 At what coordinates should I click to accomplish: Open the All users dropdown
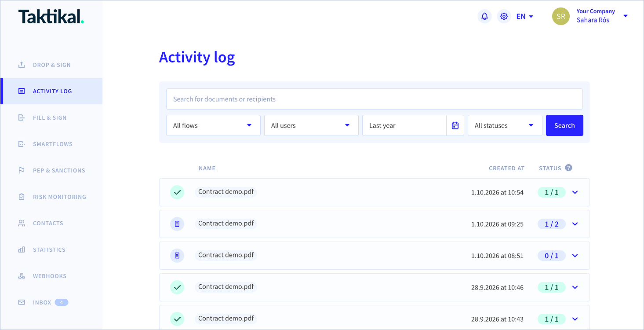[x=311, y=125]
